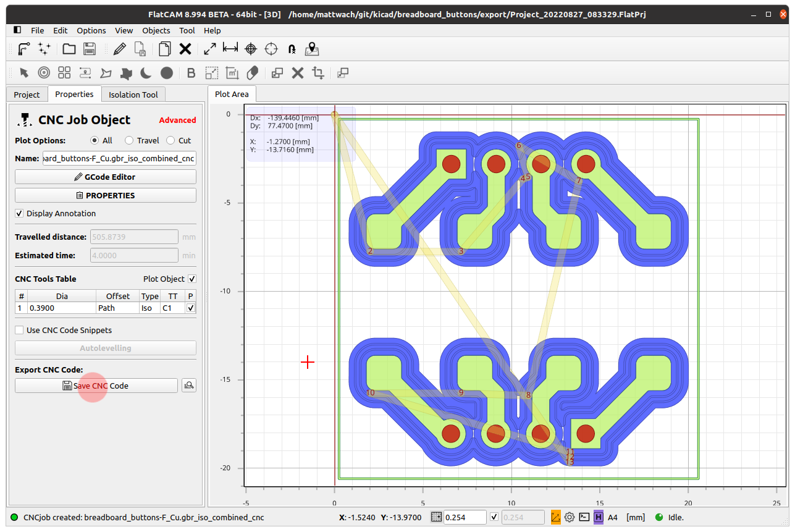Image resolution: width=795 pixels, height=532 pixels.
Task: Select the polygon outline tool icon
Action: click(106, 73)
